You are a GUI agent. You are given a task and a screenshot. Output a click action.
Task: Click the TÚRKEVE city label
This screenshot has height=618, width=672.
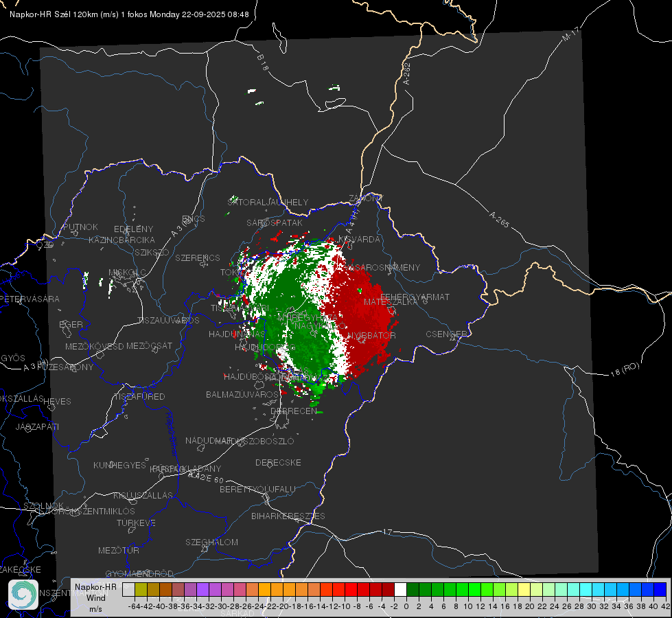click(137, 523)
